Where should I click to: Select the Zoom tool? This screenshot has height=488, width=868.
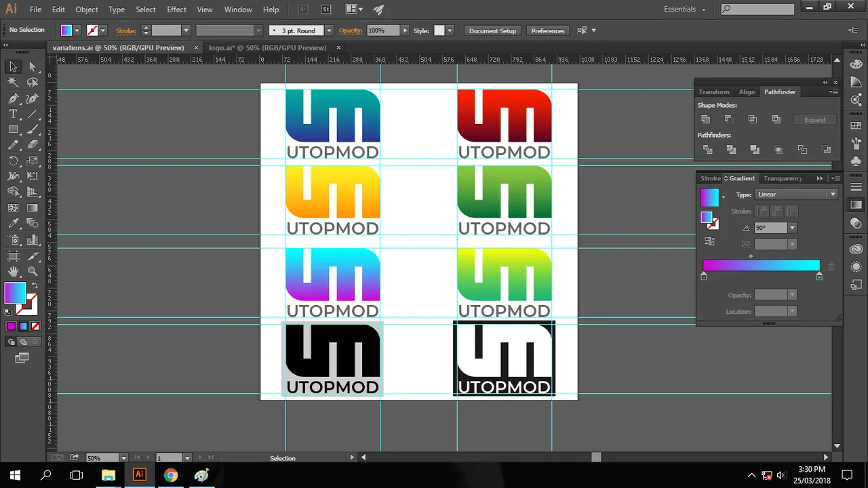32,272
